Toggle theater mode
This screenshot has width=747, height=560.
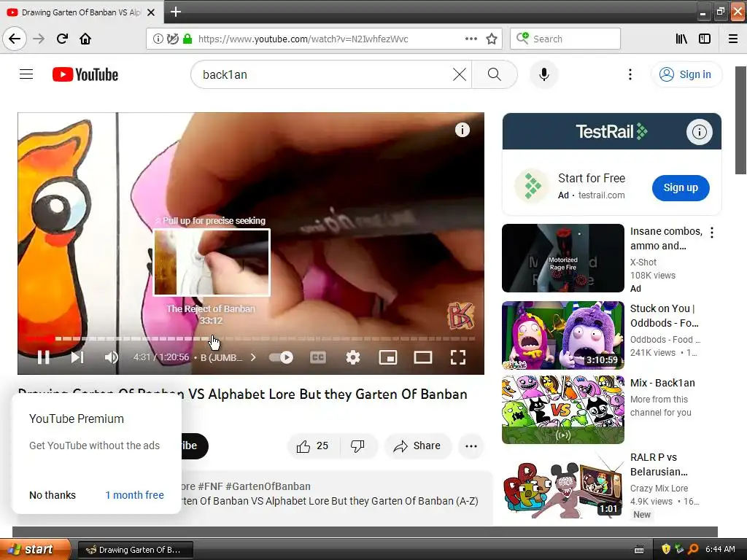point(422,357)
